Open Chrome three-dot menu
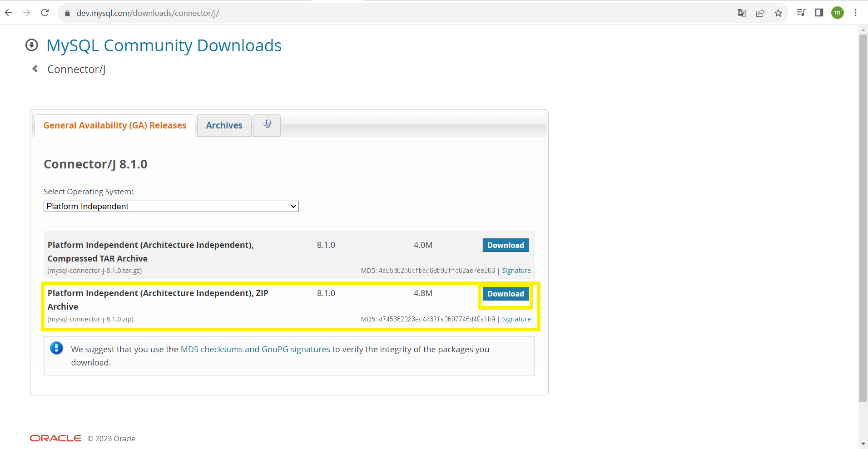This screenshot has height=449, width=868. (855, 13)
